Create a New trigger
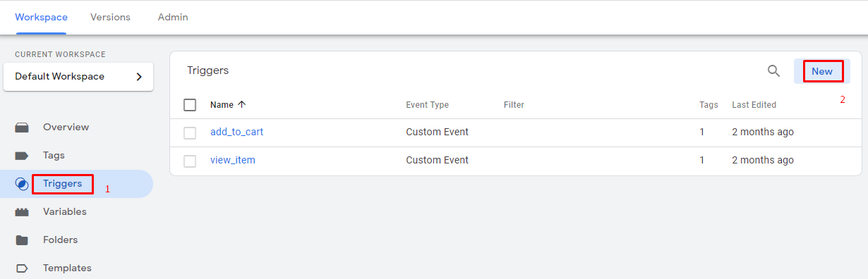Screen dimensions: 868x279 click(822, 71)
